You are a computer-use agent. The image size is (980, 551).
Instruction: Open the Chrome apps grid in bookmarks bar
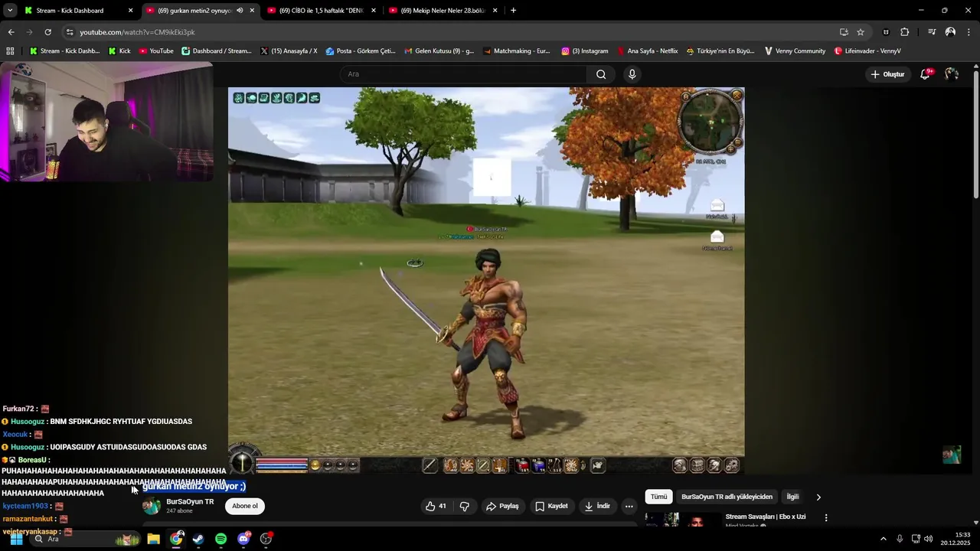10,51
